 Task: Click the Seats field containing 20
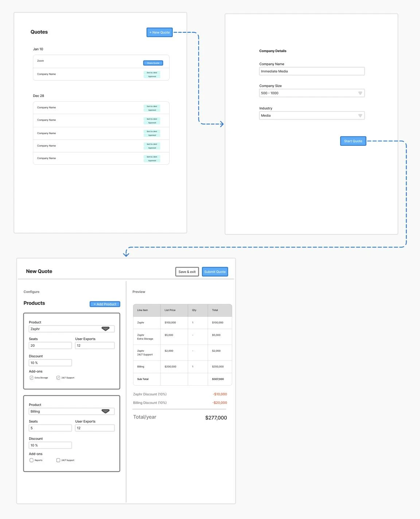(50, 346)
